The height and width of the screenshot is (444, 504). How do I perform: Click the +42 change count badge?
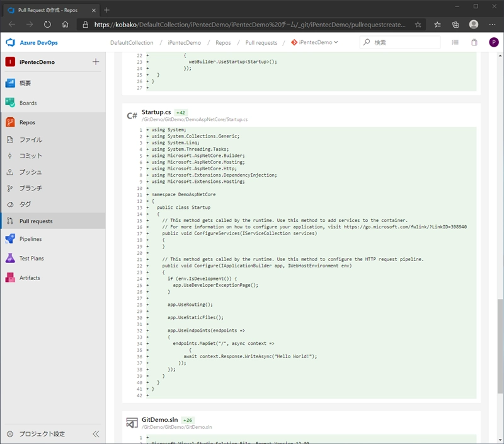click(181, 113)
